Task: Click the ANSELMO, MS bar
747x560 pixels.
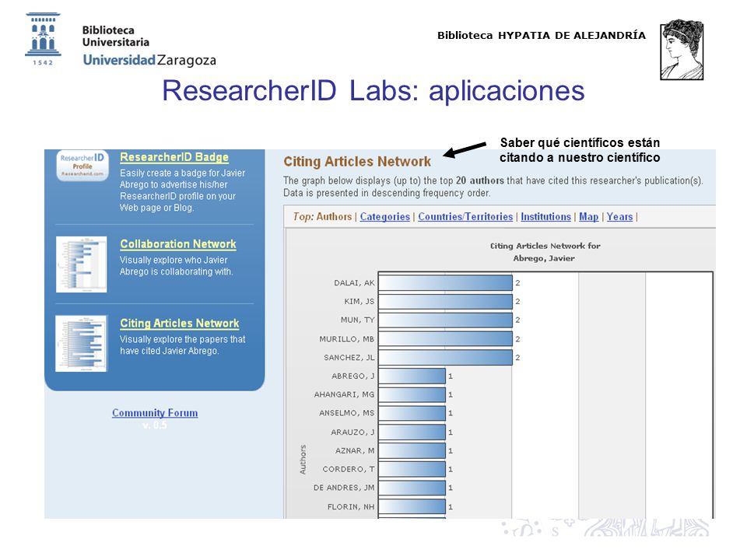Action: tap(412, 413)
